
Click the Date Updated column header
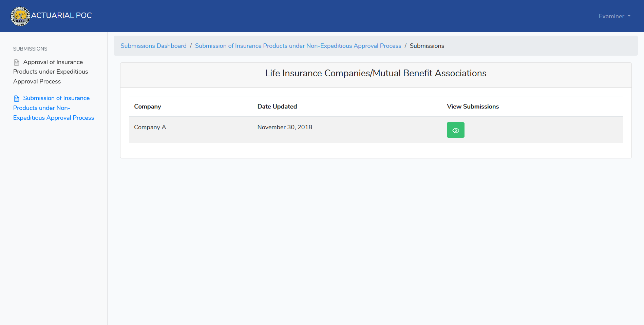277,107
